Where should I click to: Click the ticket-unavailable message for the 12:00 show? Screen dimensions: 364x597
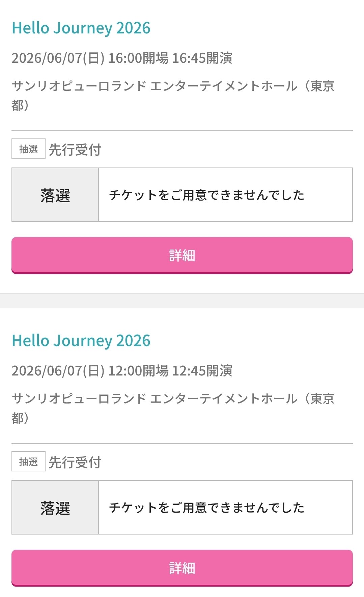coord(206,508)
